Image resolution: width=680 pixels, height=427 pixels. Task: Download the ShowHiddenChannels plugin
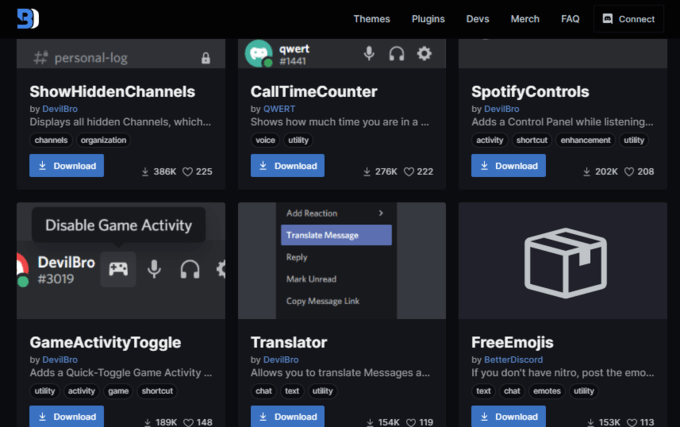click(67, 166)
